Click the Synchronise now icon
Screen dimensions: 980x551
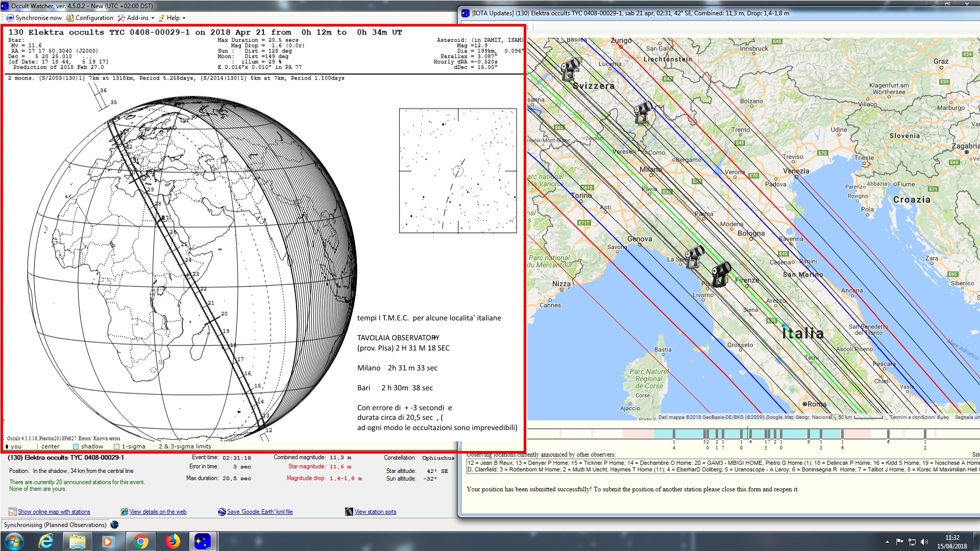(x=10, y=18)
